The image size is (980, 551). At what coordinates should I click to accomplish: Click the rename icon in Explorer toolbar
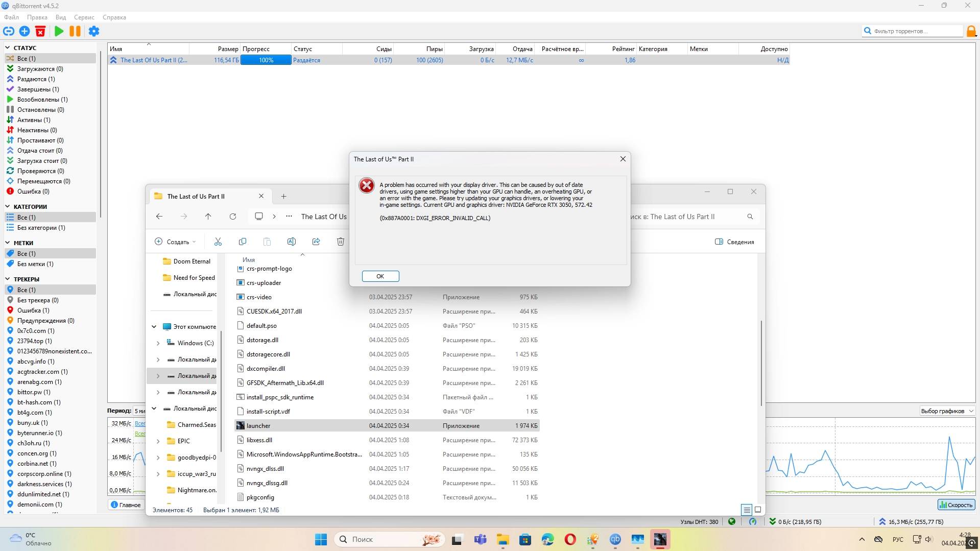coord(292,242)
